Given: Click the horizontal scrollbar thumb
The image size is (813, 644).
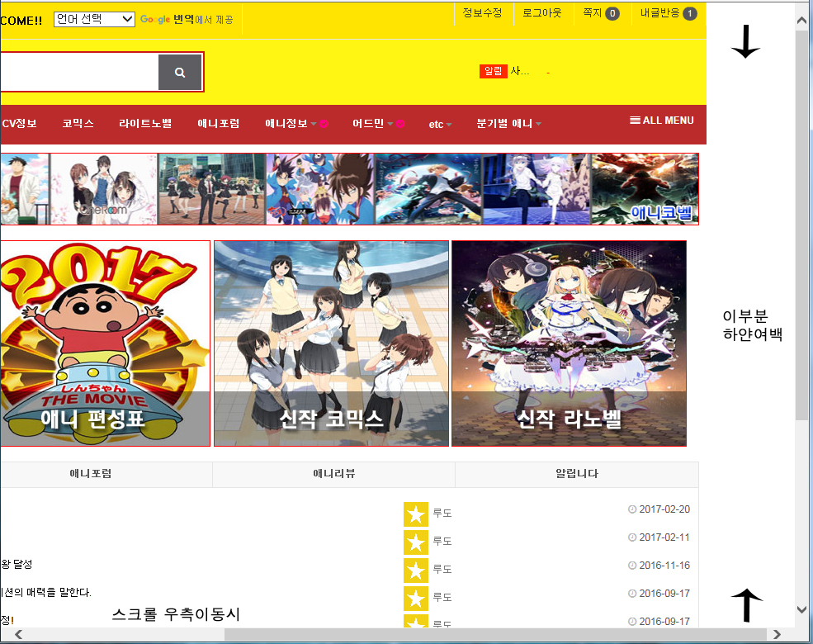Looking at the screenshot, I should coord(495,634).
